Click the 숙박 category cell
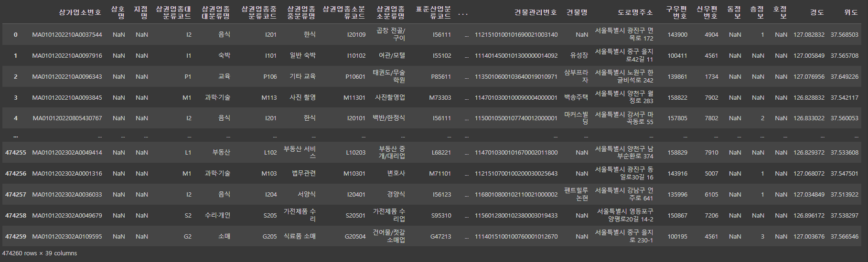 click(224, 55)
